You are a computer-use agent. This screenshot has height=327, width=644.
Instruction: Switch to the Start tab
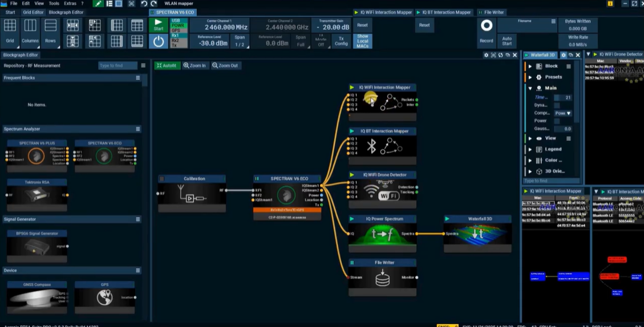click(x=10, y=12)
